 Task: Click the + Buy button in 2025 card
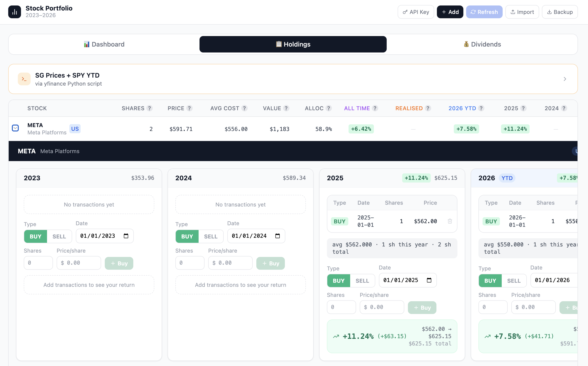[422, 307]
